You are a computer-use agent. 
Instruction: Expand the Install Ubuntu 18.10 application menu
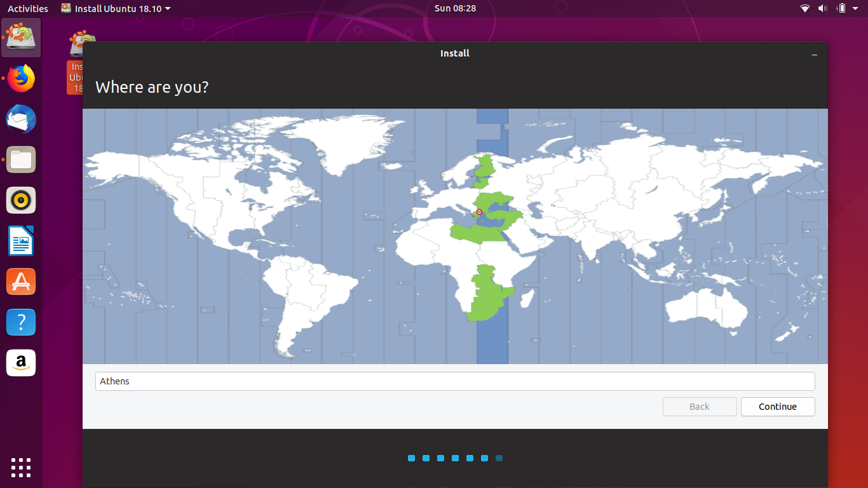(115, 8)
